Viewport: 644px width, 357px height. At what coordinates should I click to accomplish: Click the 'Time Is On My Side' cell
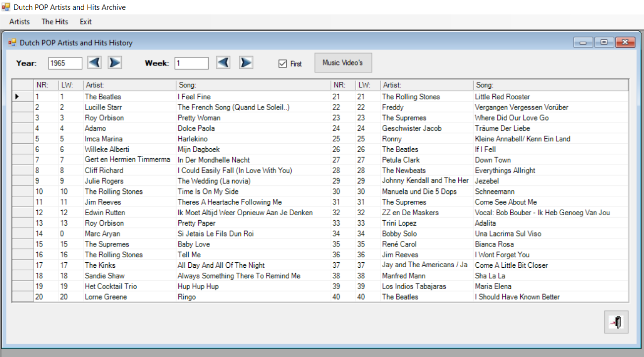pos(253,191)
